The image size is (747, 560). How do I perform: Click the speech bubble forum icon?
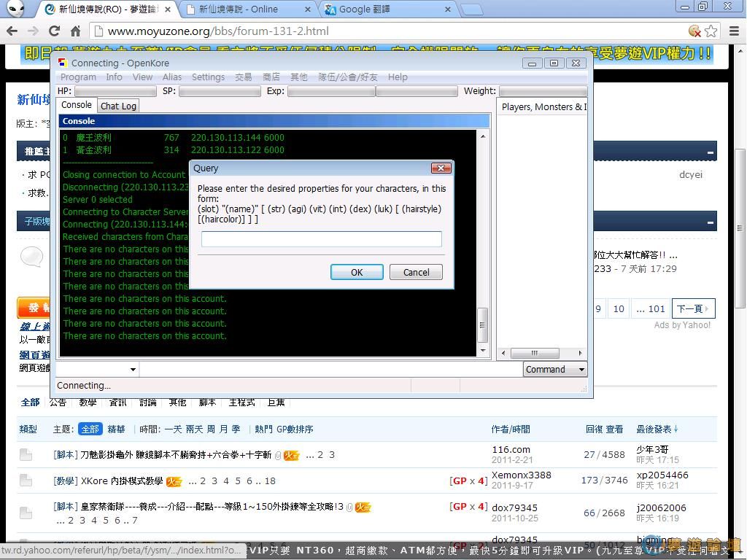pyautogui.click(x=32, y=257)
